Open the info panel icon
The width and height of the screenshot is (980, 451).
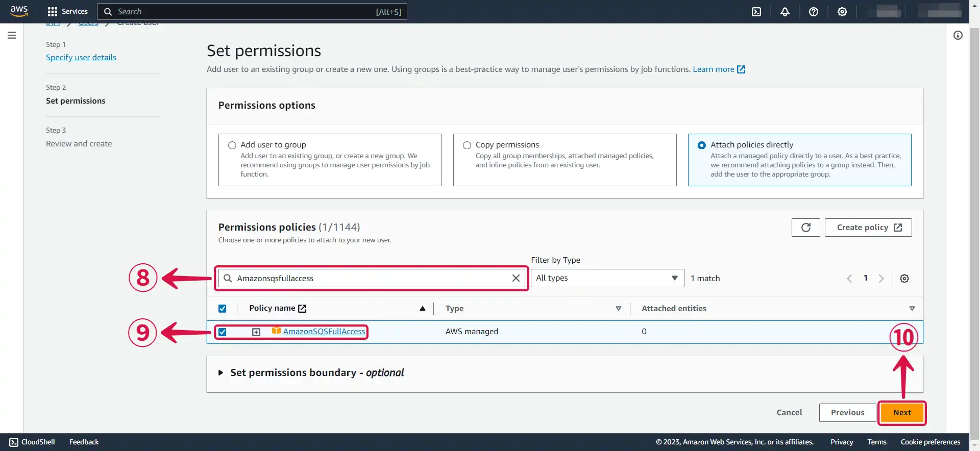[958, 35]
